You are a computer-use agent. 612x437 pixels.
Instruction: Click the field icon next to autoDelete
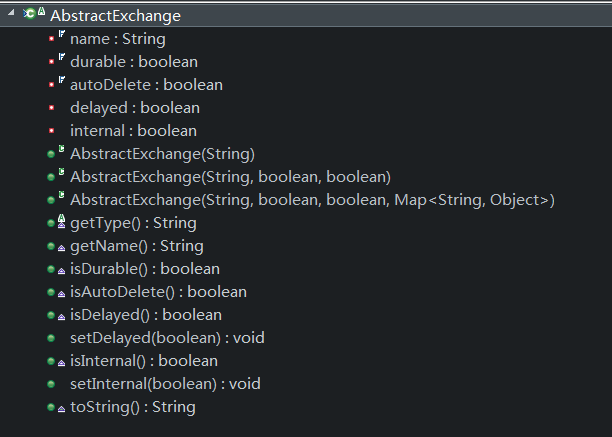pyautogui.click(x=52, y=85)
